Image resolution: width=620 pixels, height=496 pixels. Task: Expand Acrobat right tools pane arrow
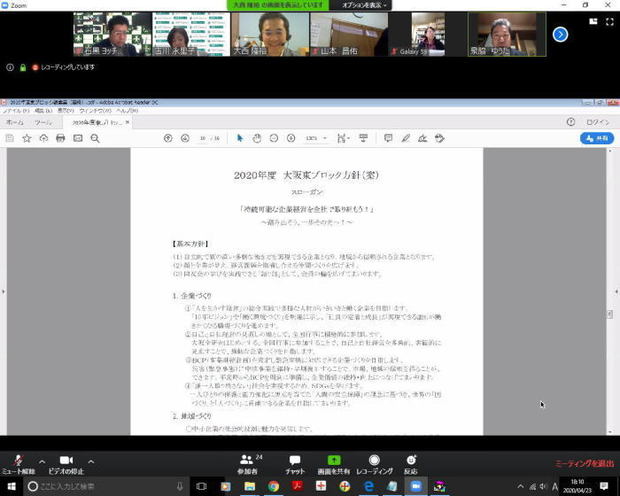click(617, 292)
